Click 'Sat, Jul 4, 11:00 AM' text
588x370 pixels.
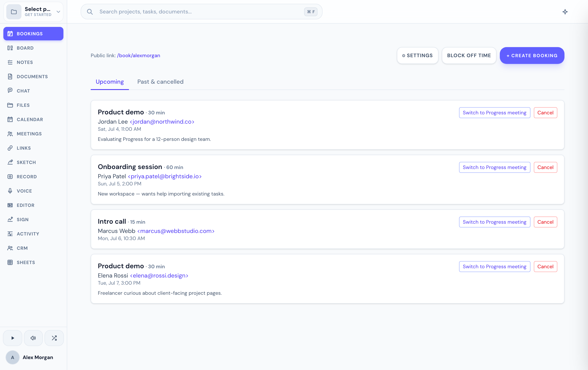pyautogui.click(x=119, y=129)
